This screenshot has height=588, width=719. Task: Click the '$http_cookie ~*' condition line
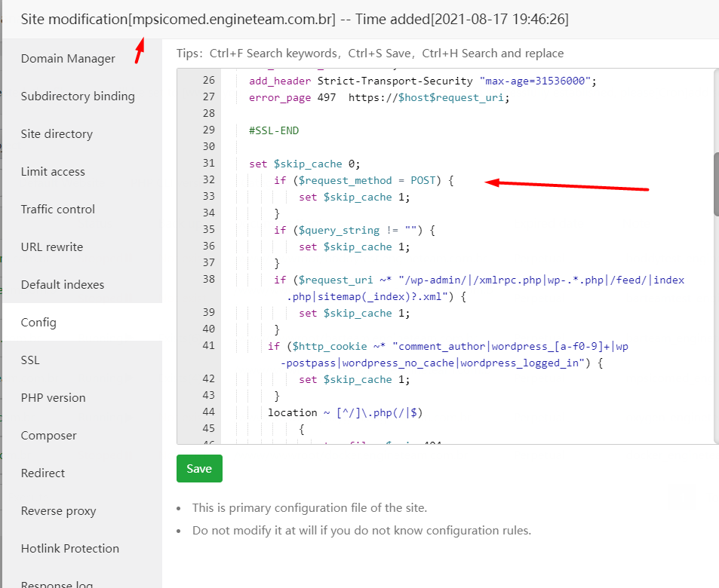[x=448, y=347]
